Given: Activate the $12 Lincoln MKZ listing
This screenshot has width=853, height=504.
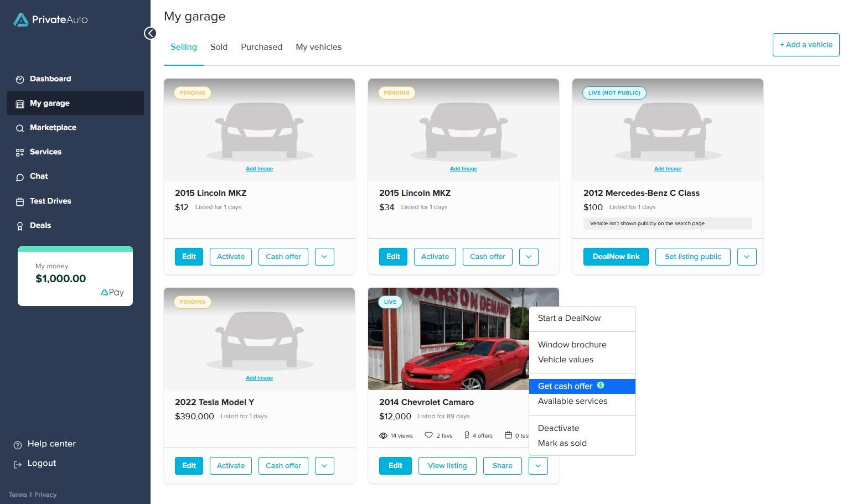Looking at the screenshot, I should pyautogui.click(x=231, y=257).
